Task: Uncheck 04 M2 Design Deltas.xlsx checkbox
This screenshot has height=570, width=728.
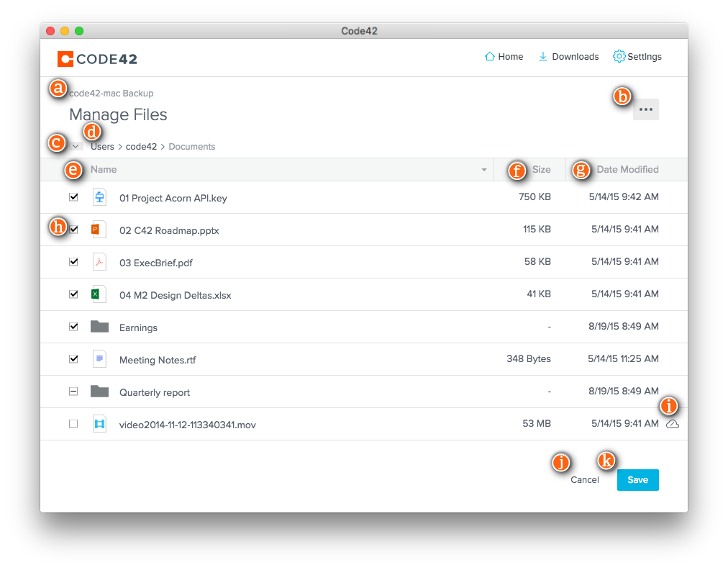Action: [73, 294]
